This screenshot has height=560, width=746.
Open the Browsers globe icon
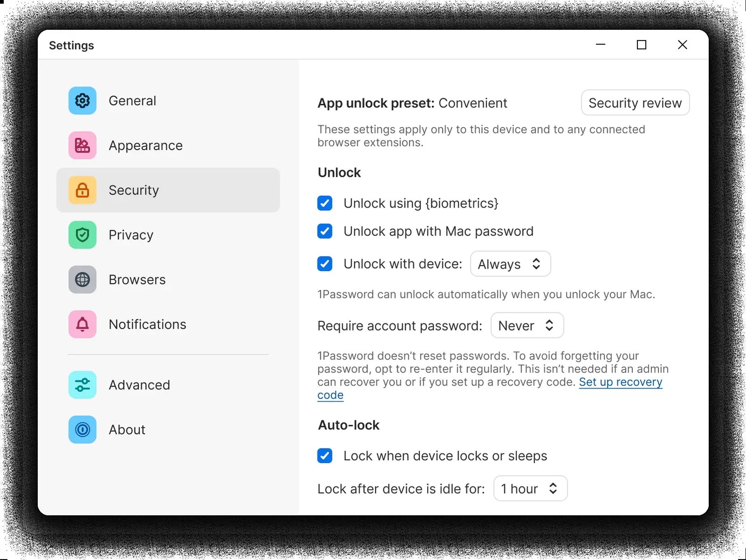pyautogui.click(x=82, y=279)
